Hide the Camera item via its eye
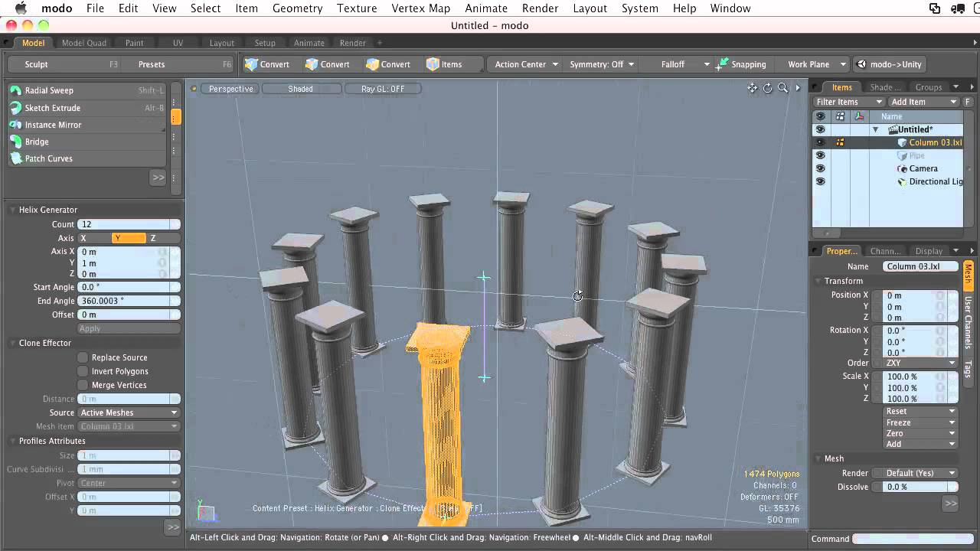Image resolution: width=980 pixels, height=551 pixels. pyautogui.click(x=820, y=168)
